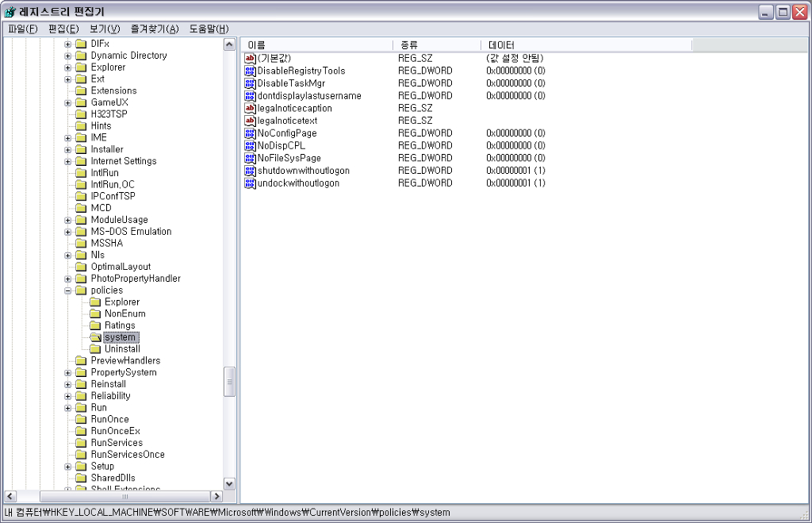The height and width of the screenshot is (523, 812).
Task: Click tree scrollbar down arrow
Action: coord(229,483)
